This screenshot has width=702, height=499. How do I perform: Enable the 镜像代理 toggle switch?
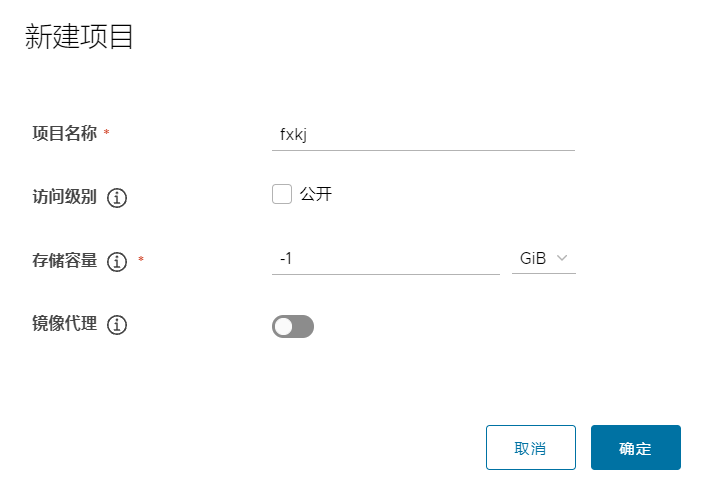[x=293, y=326]
